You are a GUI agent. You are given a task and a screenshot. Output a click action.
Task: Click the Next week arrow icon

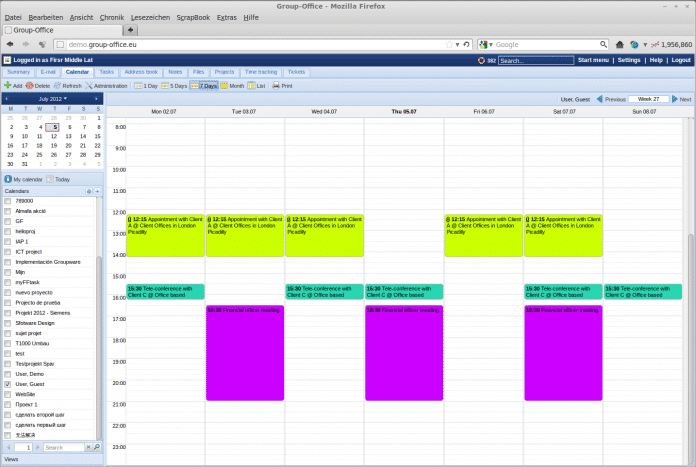pos(673,99)
